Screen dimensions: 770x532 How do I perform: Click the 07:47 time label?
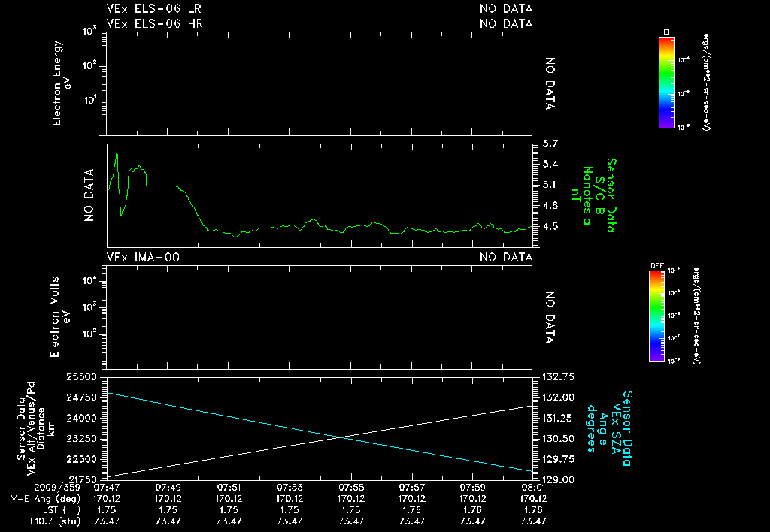tap(107, 488)
